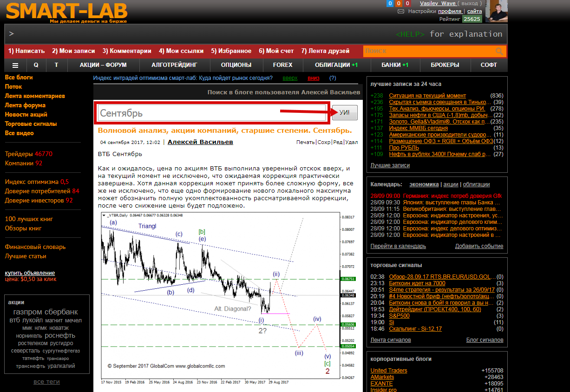The width and height of the screenshot is (570, 392).
Task: Open 4) Мои ссылки
Action: 181,51
